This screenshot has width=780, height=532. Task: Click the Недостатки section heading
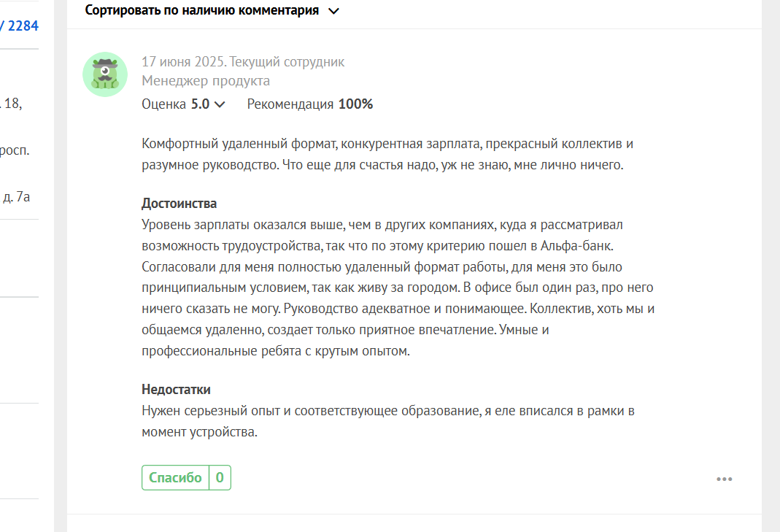176,389
